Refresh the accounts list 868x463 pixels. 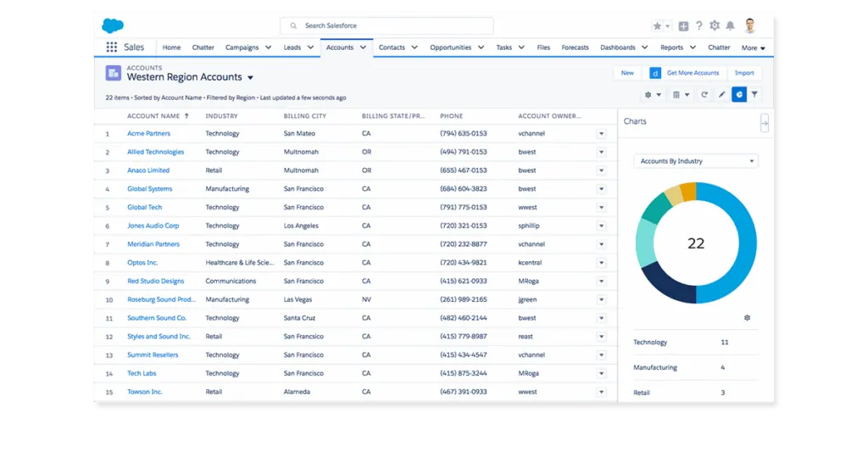tap(704, 95)
